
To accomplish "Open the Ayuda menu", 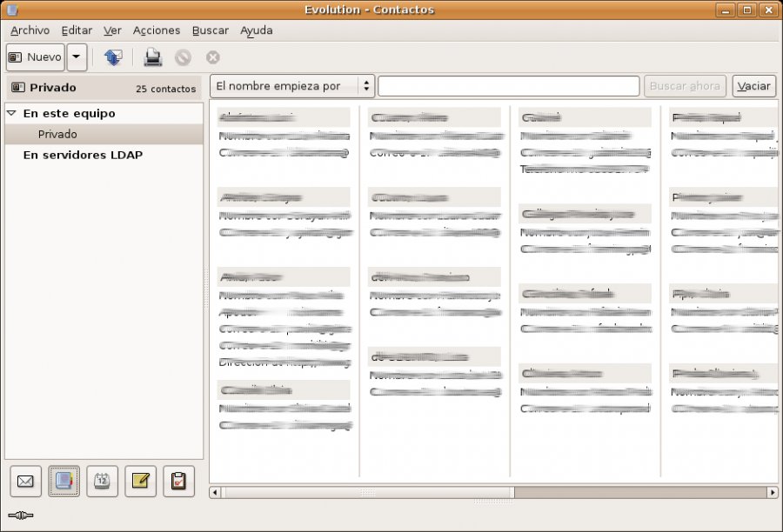I will click(x=257, y=30).
